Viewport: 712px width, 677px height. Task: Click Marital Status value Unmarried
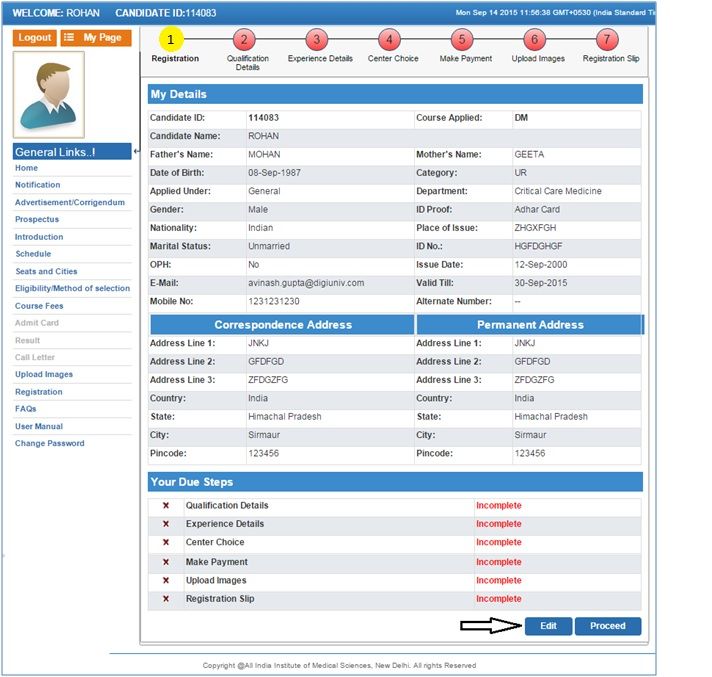269,246
